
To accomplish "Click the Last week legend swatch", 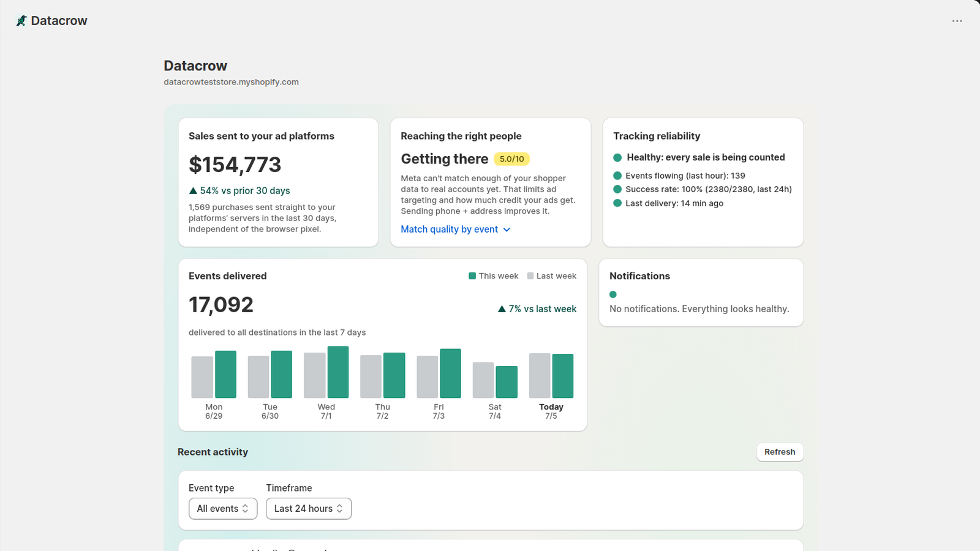I will [x=530, y=276].
